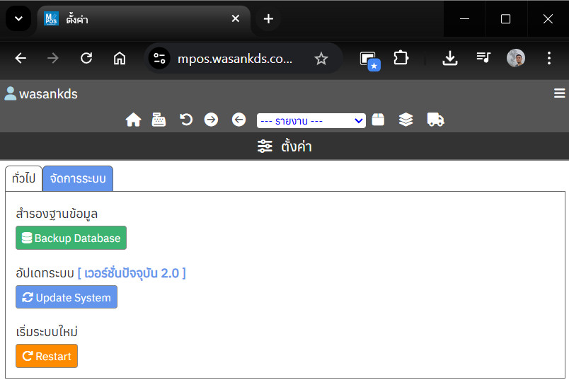Click the wasankds user name
569x392 pixels.
tap(48, 94)
